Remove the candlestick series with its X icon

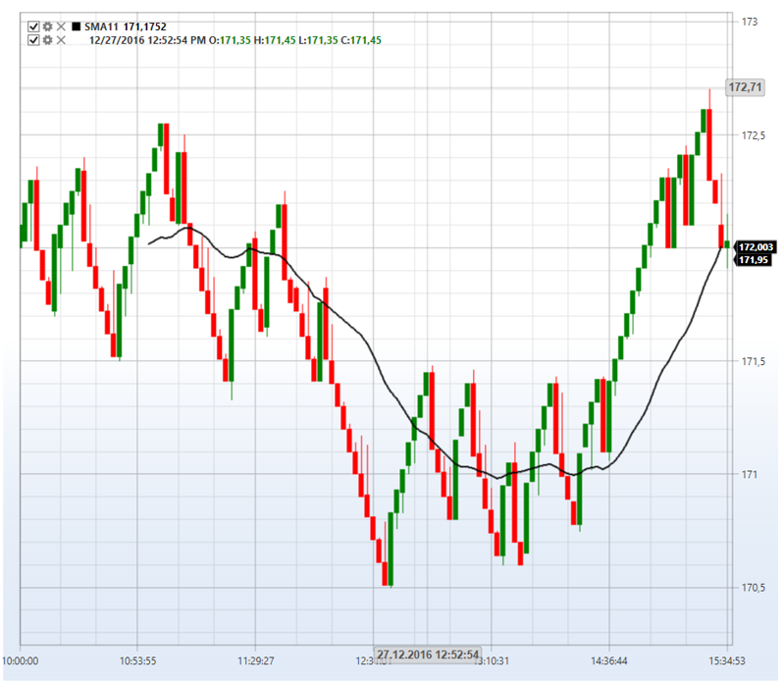tap(61, 40)
